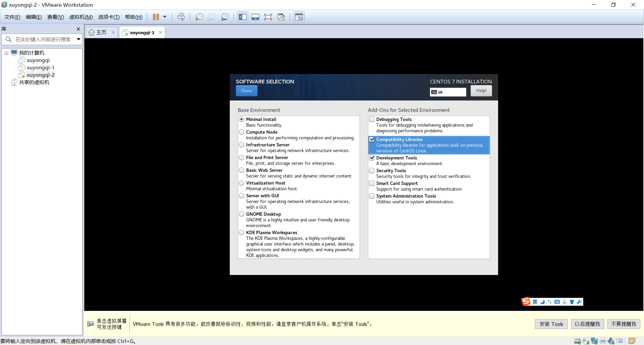Image resolution: width=644 pixels, height=345 pixels.
Task: Select the Server with GUI radio button
Action: [x=241, y=196]
